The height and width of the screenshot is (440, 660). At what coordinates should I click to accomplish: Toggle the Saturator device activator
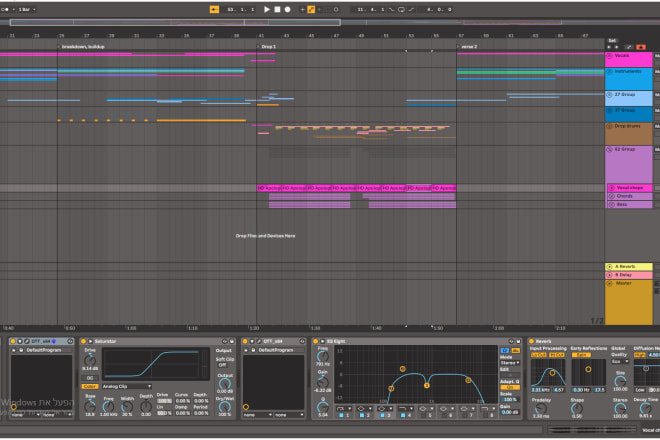point(83,341)
